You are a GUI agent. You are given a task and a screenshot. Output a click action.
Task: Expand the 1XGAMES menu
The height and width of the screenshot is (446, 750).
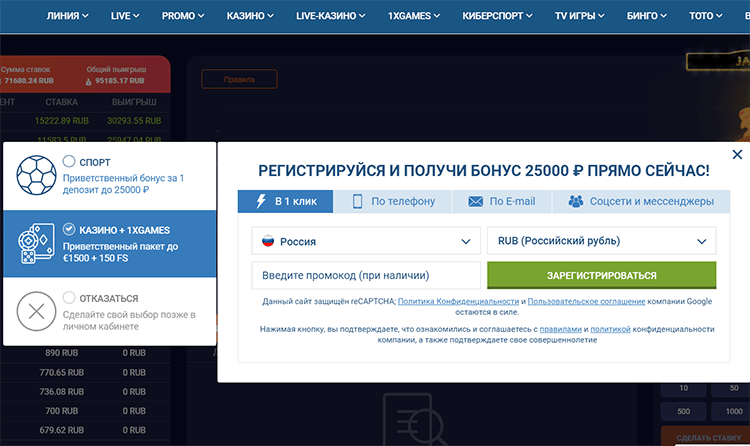[x=414, y=16]
